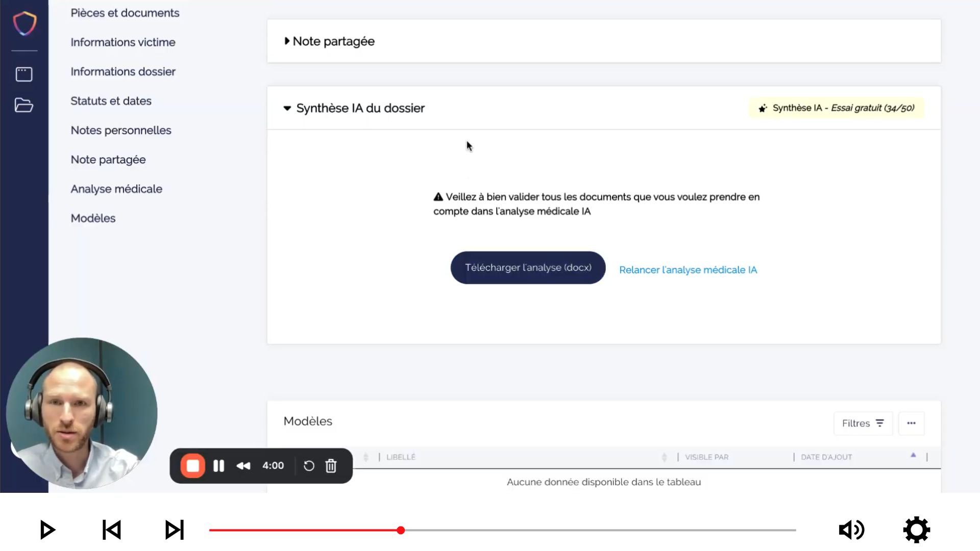The height and width of the screenshot is (551, 980).
Task: Click the shield logo in sidebar
Action: (24, 23)
